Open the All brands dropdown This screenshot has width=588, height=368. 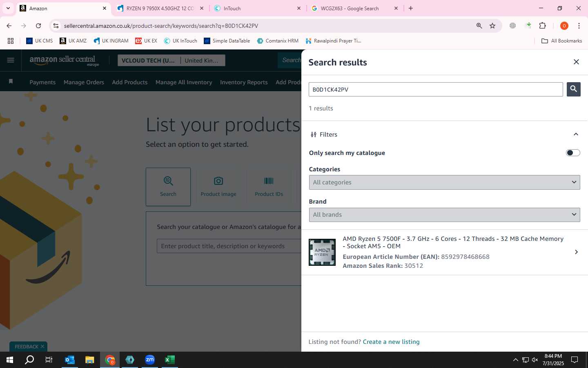444,215
